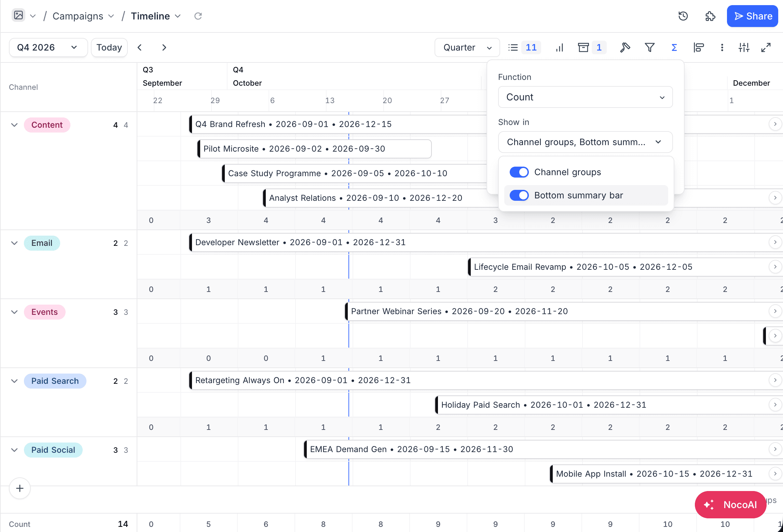
Task: Open the Quarter scale dropdown
Action: pyautogui.click(x=467, y=47)
